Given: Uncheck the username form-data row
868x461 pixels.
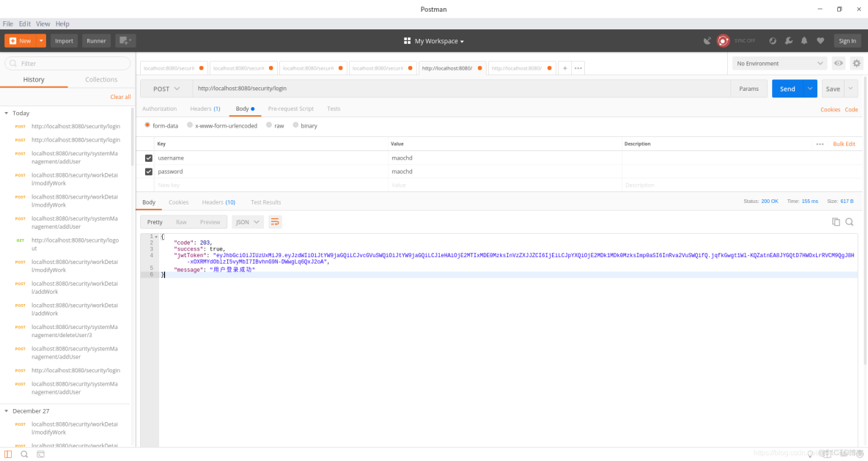Looking at the screenshot, I should coord(149,157).
